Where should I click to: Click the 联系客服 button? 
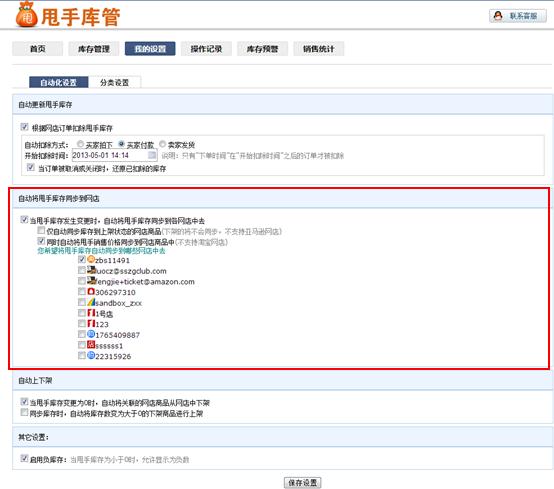click(518, 16)
